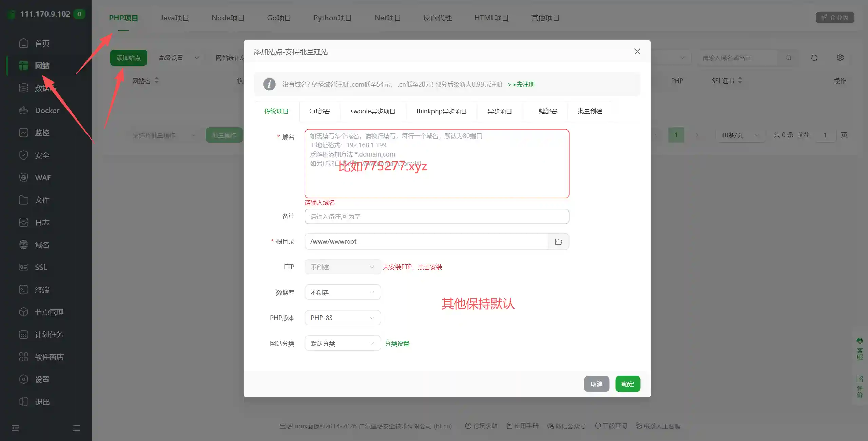Browse root directory with folder icon
This screenshot has height=441, width=868.
558,242
